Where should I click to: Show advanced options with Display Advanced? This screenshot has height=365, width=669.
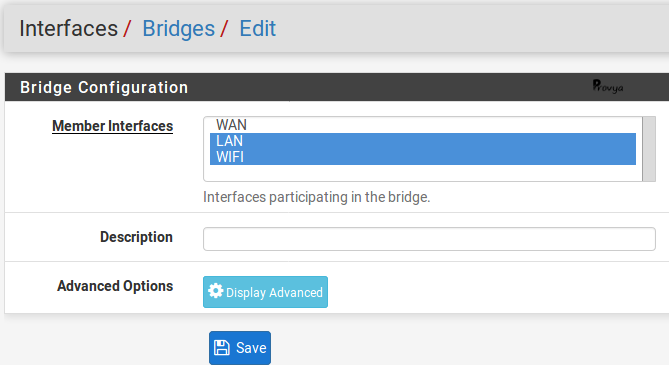265,292
